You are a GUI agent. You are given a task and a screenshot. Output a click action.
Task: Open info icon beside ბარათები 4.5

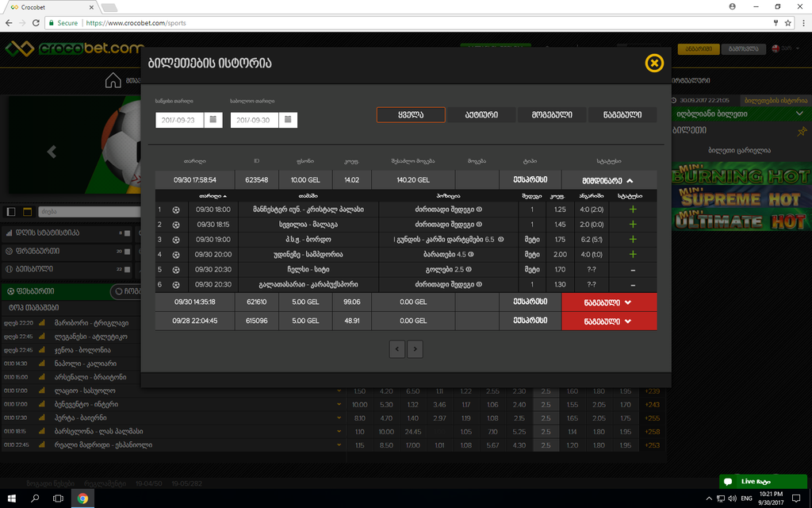tap(471, 255)
